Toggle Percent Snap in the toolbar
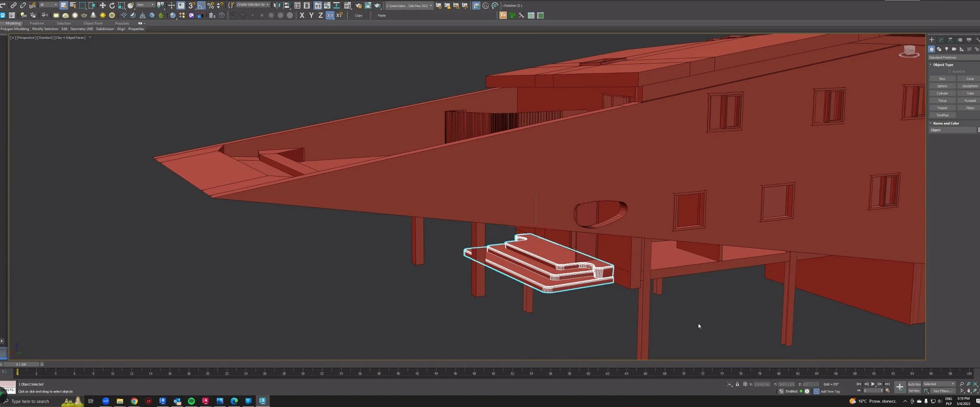Viewport: 980px width, 407px height. pyautogui.click(x=211, y=5)
